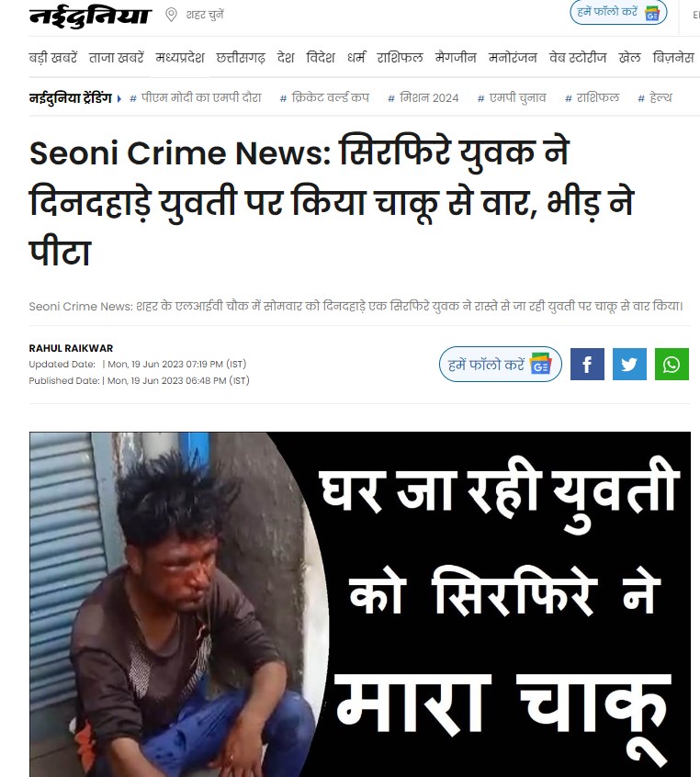Image resolution: width=700 pixels, height=777 pixels.
Task: Click the location pin icon
Action: tap(171, 15)
